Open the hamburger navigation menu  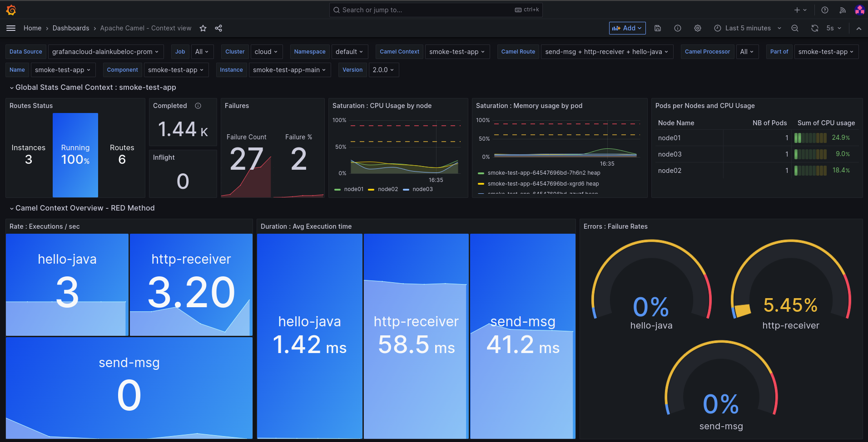(x=11, y=28)
